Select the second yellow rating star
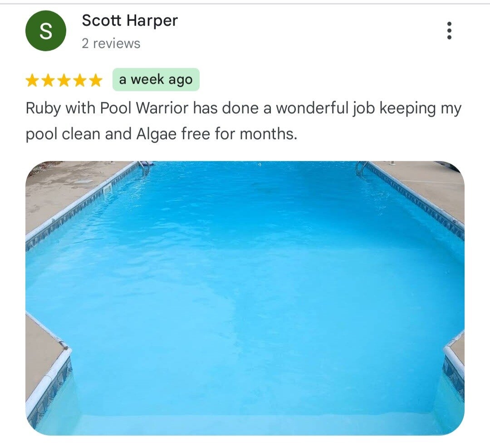 [x=48, y=80]
